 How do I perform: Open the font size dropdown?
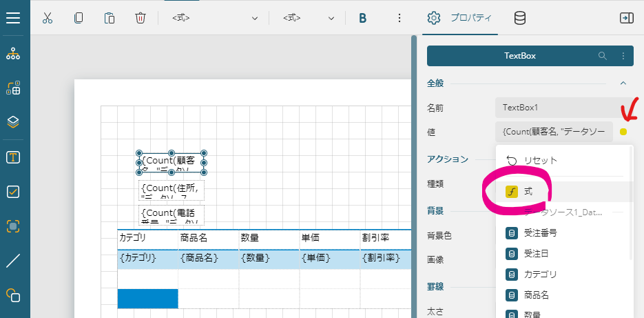309,19
